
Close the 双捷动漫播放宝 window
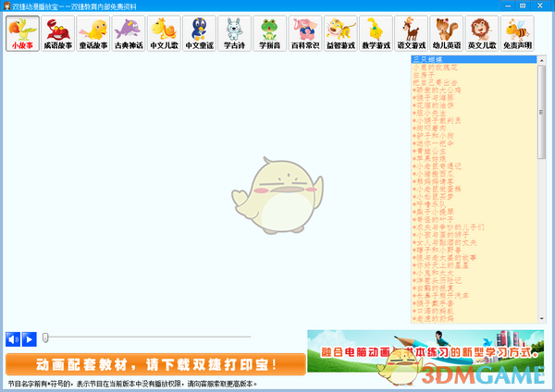pyautogui.click(x=540, y=6)
